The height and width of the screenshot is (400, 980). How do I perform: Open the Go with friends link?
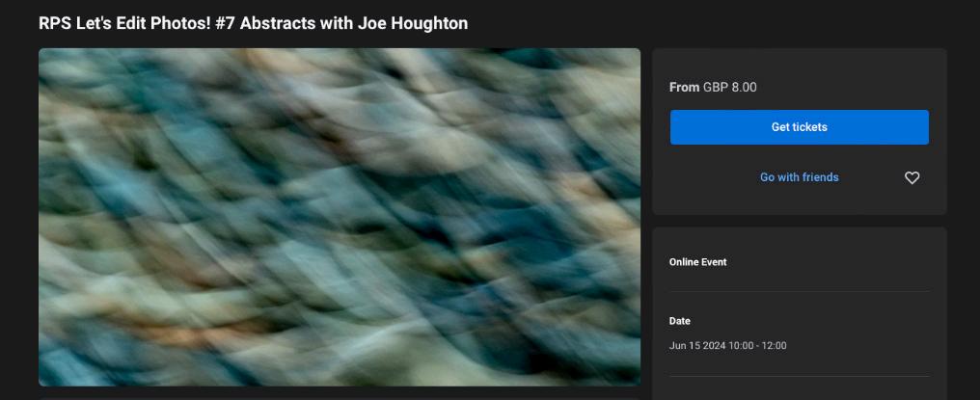799,177
